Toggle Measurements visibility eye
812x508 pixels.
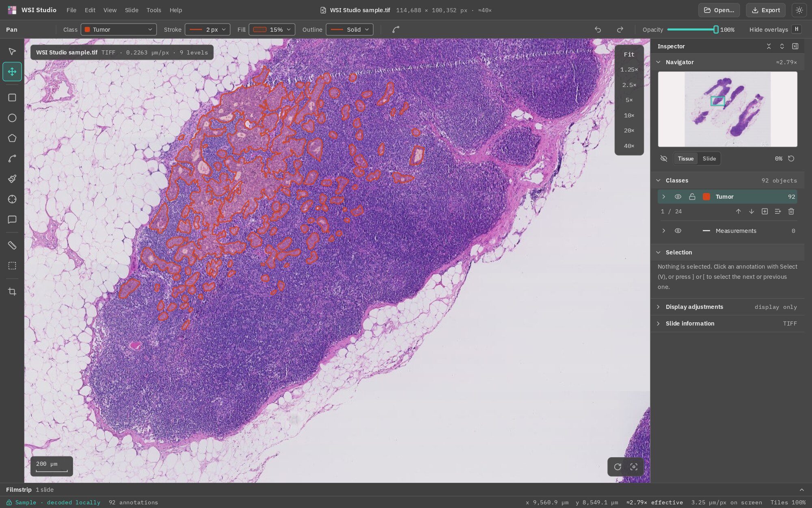pyautogui.click(x=678, y=231)
